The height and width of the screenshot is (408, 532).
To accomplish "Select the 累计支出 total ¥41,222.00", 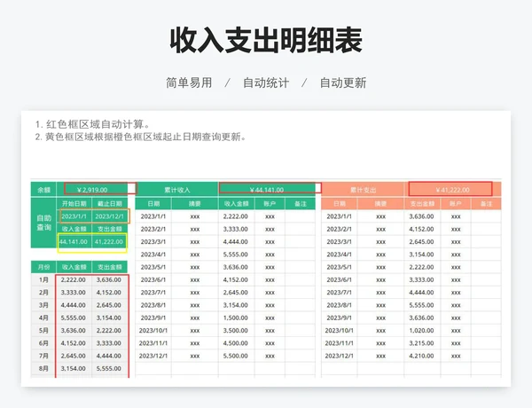I will [452, 190].
